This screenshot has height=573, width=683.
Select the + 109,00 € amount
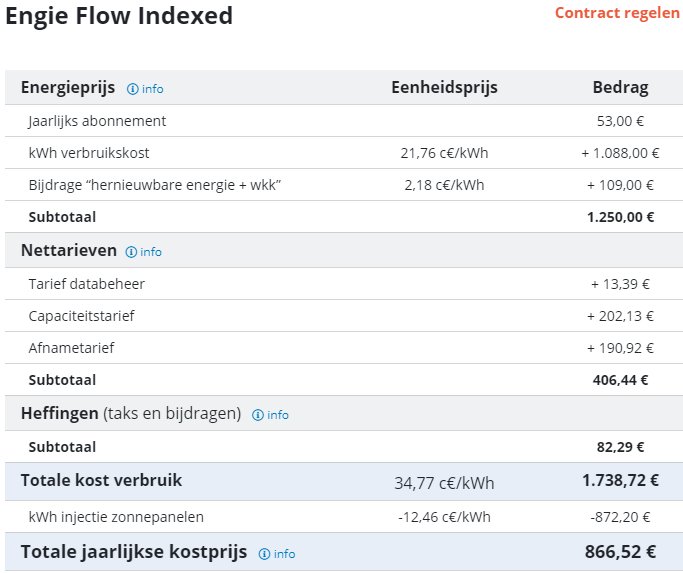pyautogui.click(x=620, y=185)
